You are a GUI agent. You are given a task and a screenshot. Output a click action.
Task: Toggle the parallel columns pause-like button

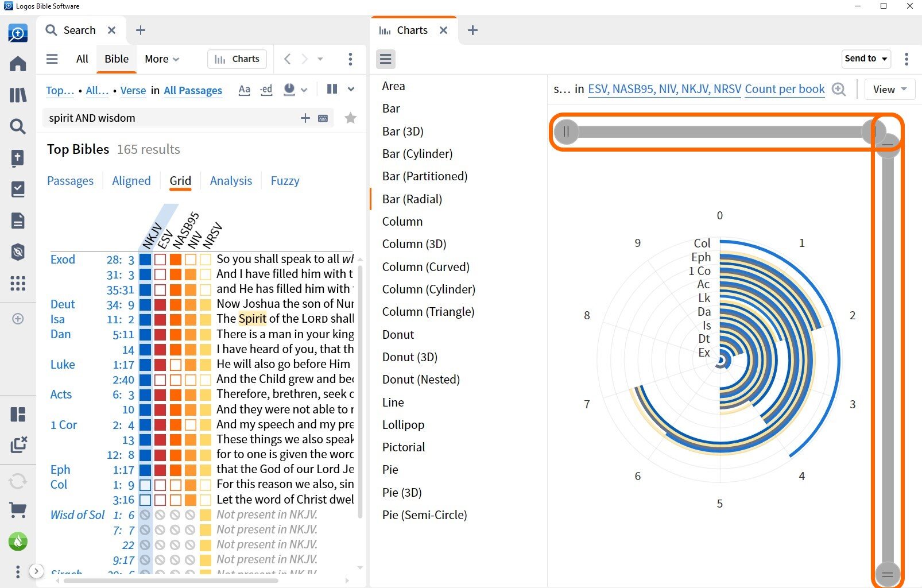(332, 89)
